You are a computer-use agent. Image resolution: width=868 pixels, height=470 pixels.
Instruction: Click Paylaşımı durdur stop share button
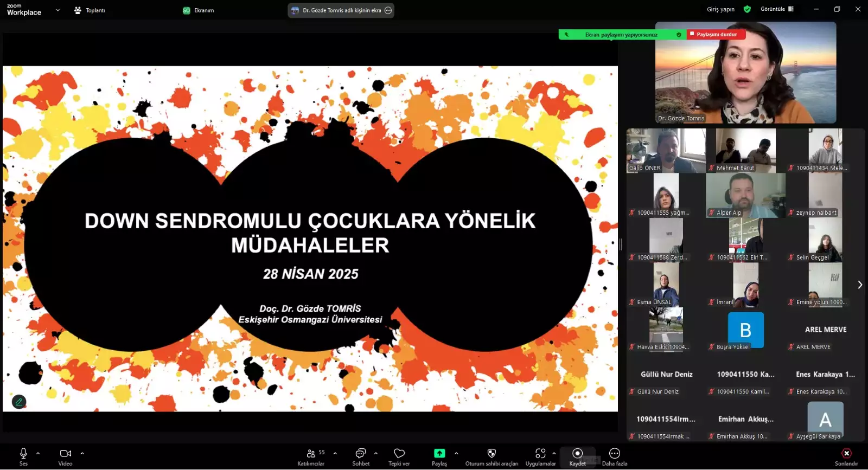click(716, 34)
